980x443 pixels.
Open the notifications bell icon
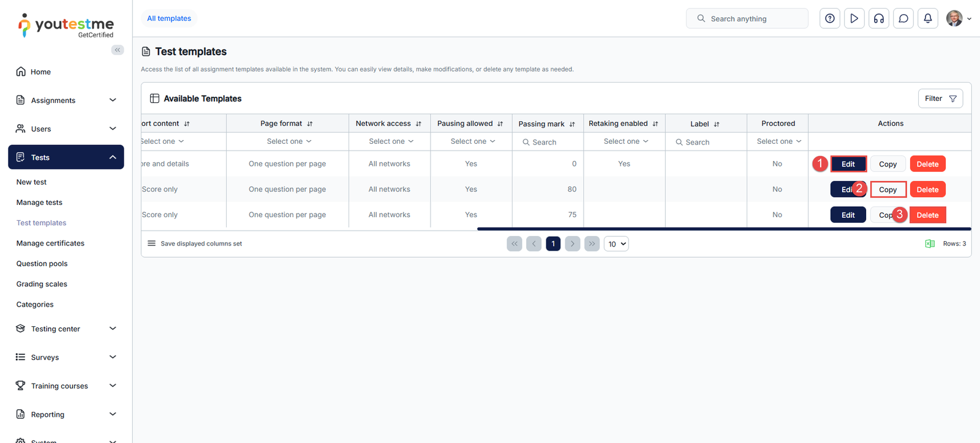click(x=927, y=18)
